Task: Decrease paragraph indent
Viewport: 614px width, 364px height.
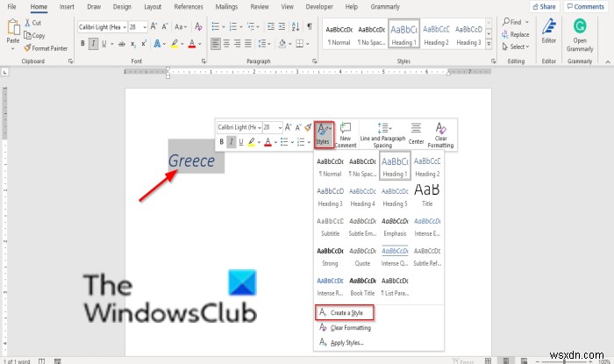Action: [270, 26]
